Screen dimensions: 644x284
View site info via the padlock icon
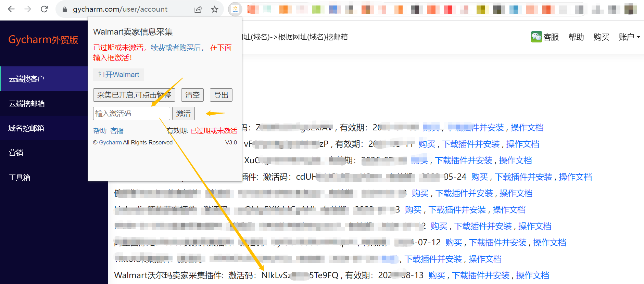tap(64, 10)
